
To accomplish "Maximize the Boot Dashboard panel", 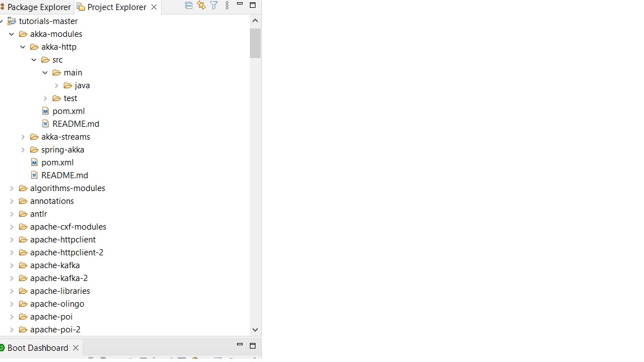I will pyautogui.click(x=253, y=346).
